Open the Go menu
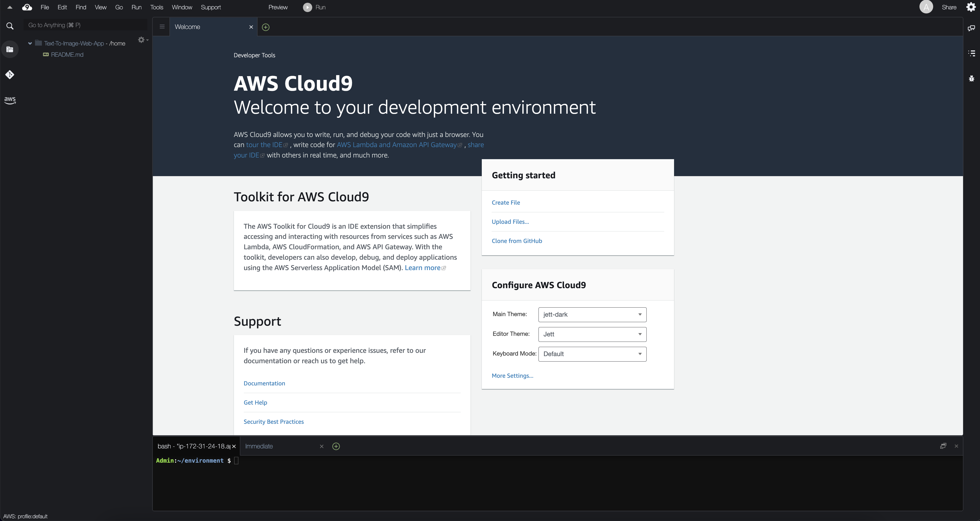The width and height of the screenshot is (980, 521). (x=119, y=7)
